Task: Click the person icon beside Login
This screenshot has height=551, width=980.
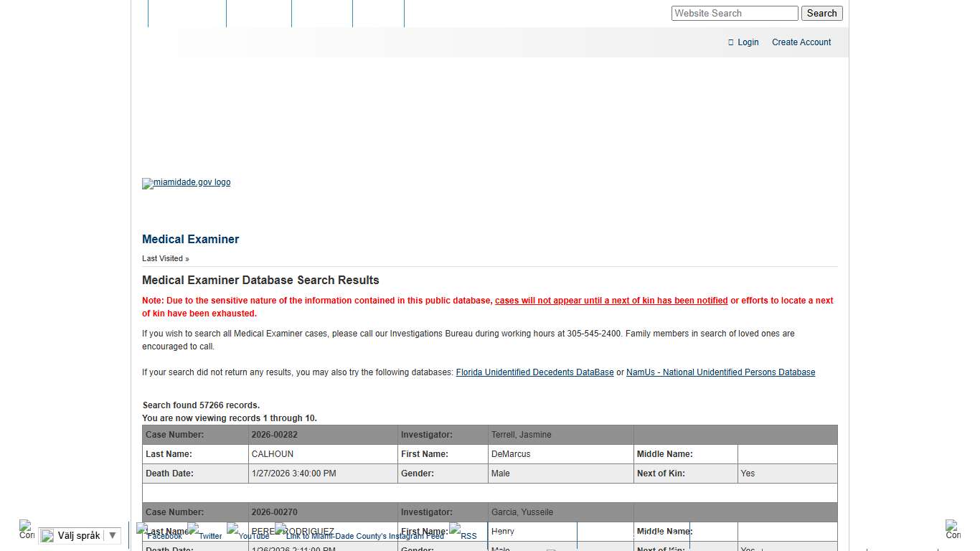Action: point(730,42)
